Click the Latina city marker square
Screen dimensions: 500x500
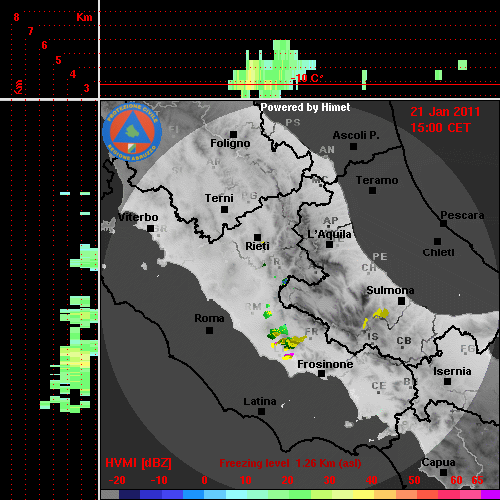[x=262, y=411]
